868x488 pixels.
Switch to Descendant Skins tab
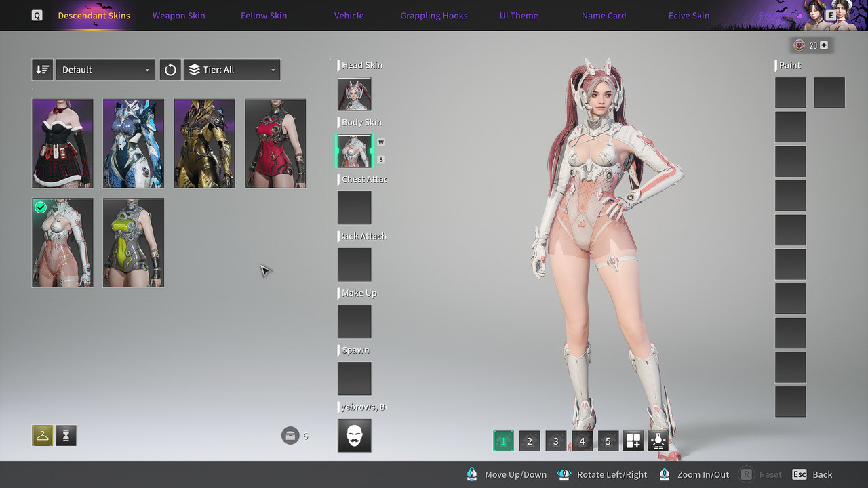pyautogui.click(x=94, y=15)
